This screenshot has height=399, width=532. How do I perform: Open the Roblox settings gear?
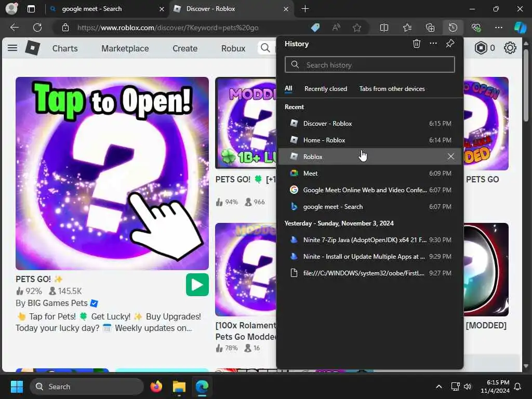pyautogui.click(x=510, y=48)
